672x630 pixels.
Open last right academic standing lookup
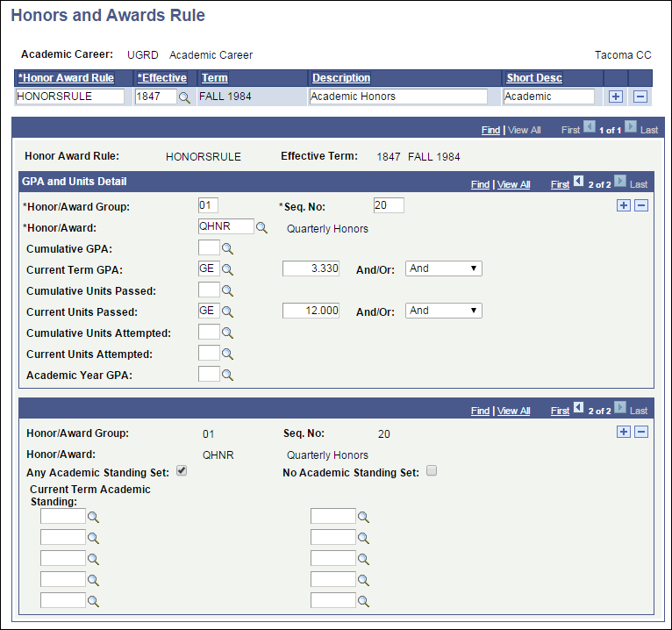[x=363, y=601]
